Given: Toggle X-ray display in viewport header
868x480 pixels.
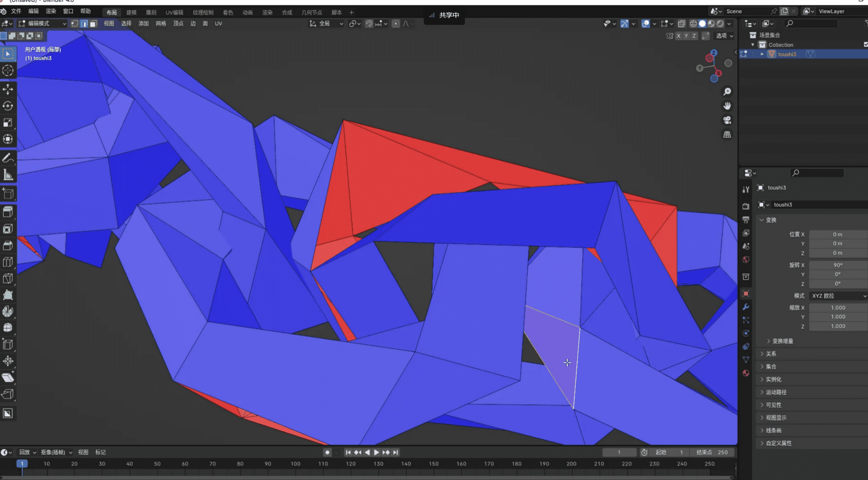Looking at the screenshot, I should (x=682, y=24).
